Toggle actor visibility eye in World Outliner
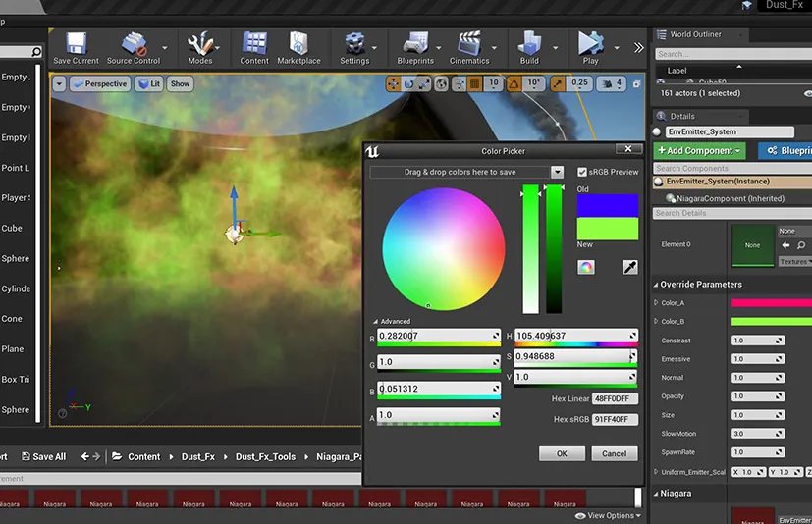Image resolution: width=812 pixels, height=524 pixels. pos(808,94)
